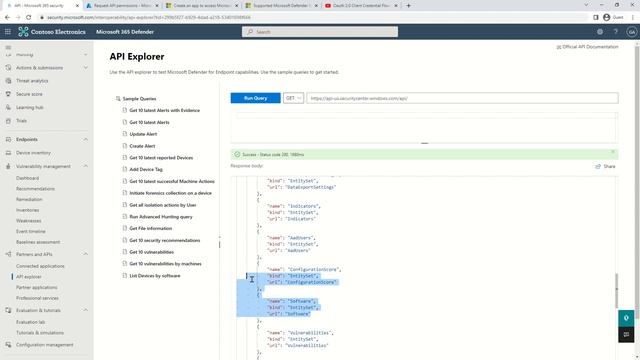The width and height of the screenshot is (640, 360).
Task: Reload the page with browser refresh icon
Action: [28, 17]
